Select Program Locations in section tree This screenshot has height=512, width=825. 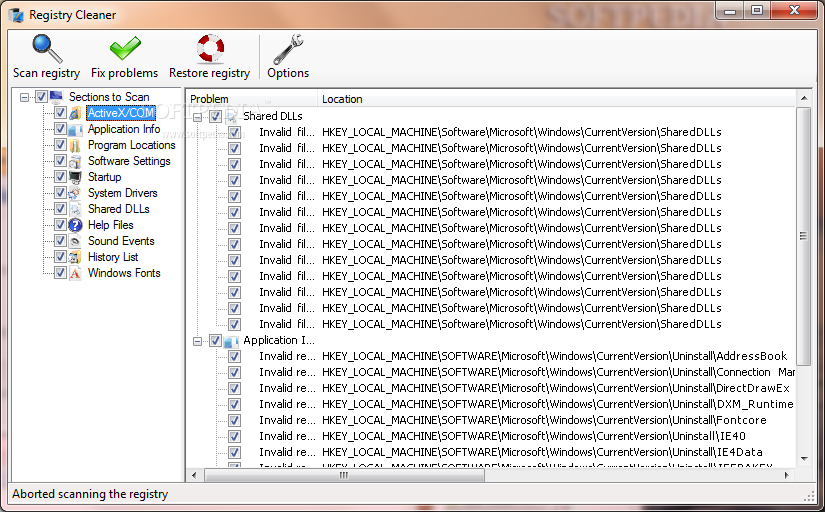[x=132, y=145]
